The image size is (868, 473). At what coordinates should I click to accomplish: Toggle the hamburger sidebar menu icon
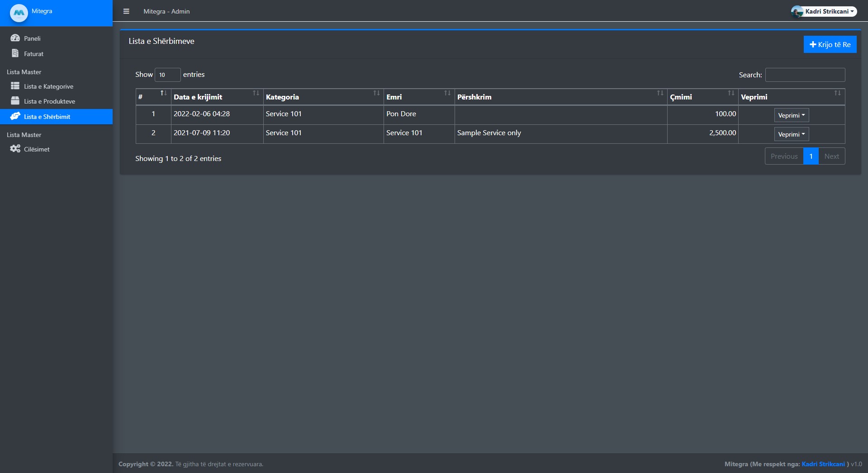(x=126, y=11)
